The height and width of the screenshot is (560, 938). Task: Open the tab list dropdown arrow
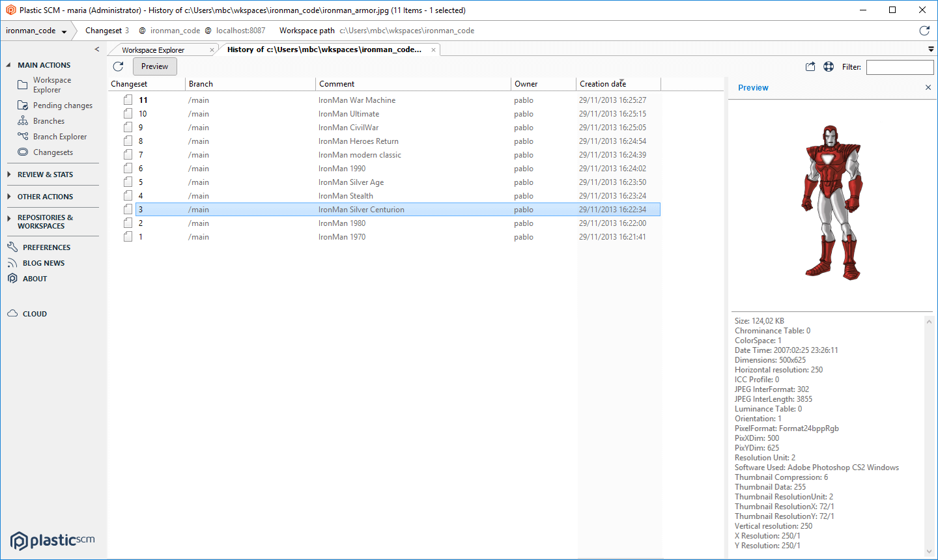pyautogui.click(x=931, y=49)
